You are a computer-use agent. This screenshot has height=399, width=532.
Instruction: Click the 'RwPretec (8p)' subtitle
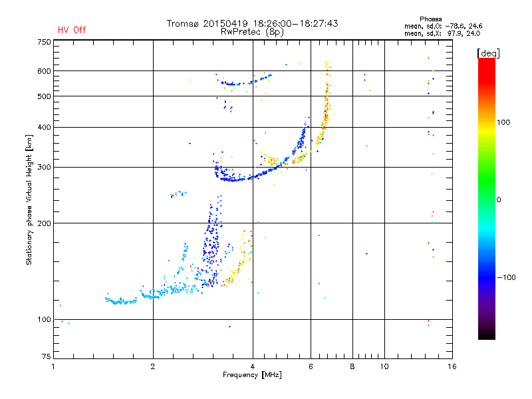click(252, 32)
